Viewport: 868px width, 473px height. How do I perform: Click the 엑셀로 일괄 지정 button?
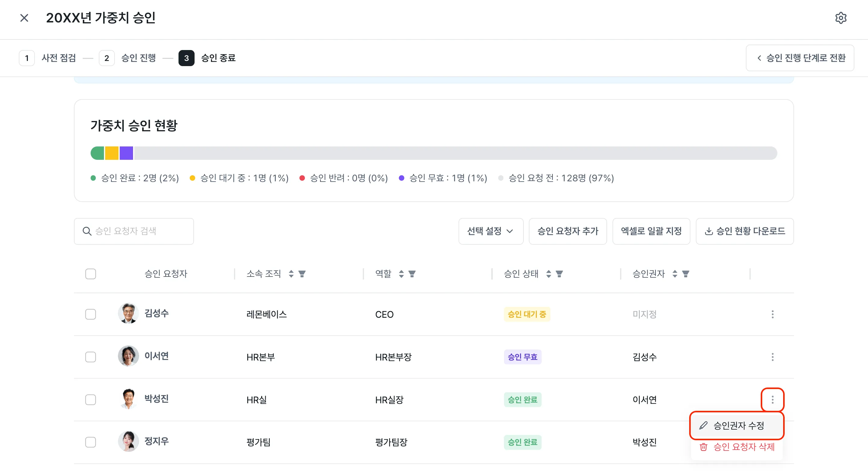pos(651,231)
